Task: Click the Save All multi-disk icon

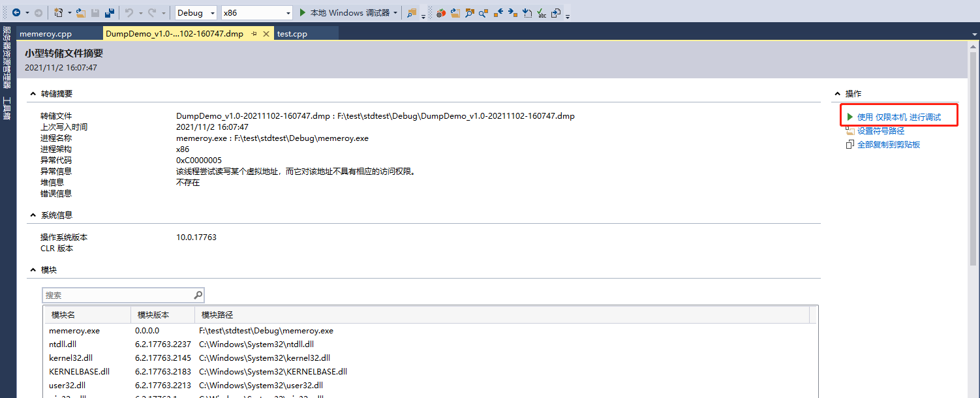Action: click(110, 12)
